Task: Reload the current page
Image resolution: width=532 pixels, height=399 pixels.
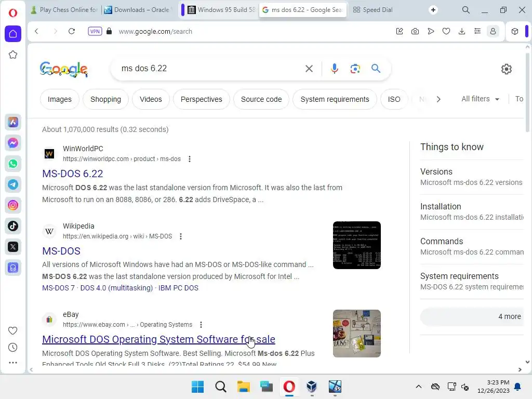Action: (72, 31)
